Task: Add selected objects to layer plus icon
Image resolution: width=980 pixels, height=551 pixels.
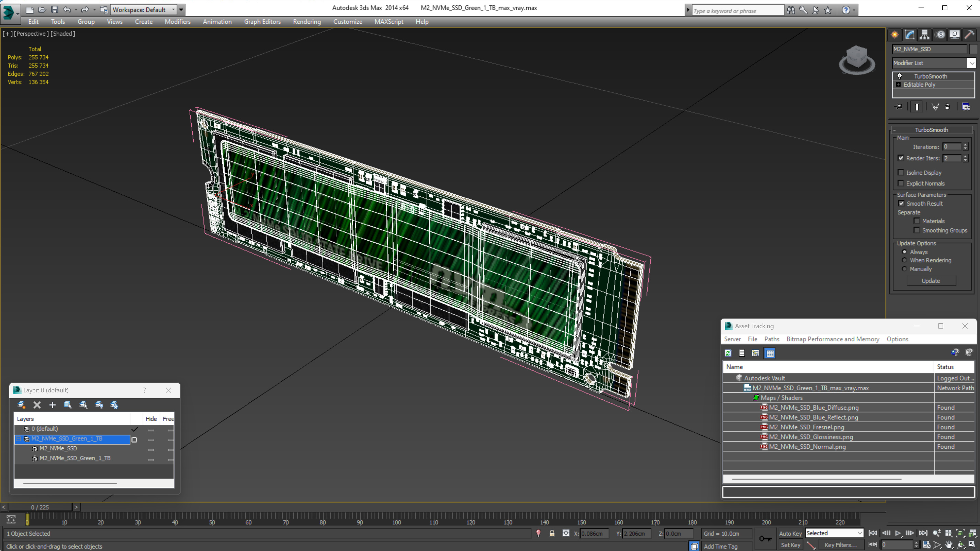Action: pos(53,405)
